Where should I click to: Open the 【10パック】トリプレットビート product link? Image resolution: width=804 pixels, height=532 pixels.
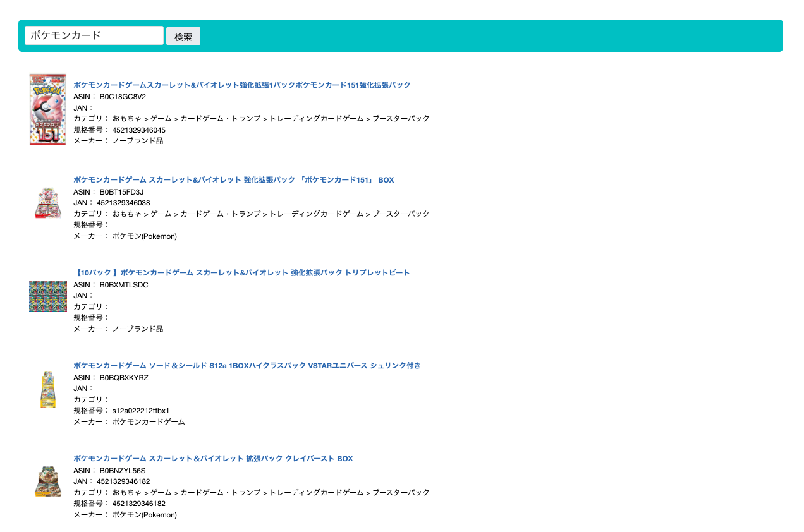241,272
